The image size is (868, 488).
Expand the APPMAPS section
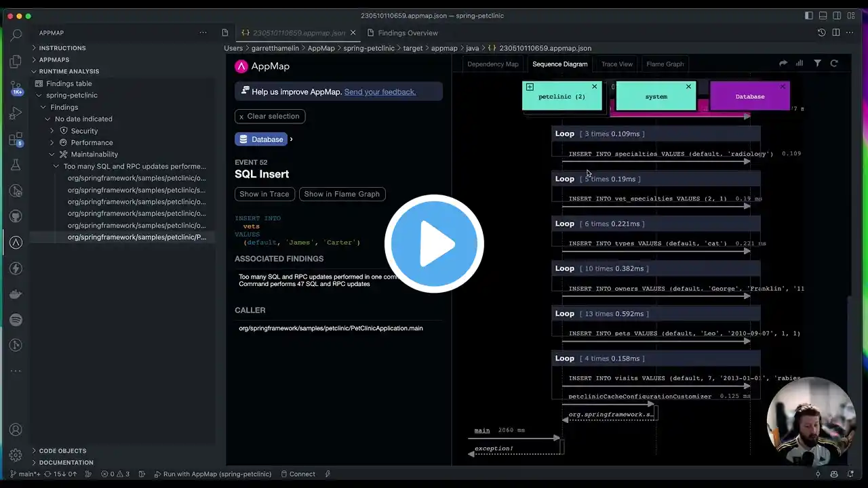[x=54, y=60]
